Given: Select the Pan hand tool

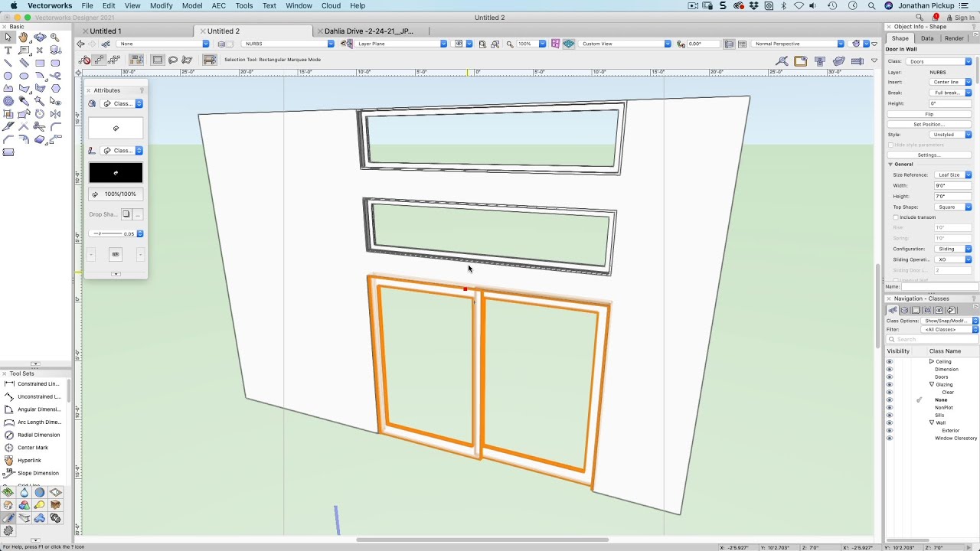Looking at the screenshot, I should pyautogui.click(x=24, y=37).
